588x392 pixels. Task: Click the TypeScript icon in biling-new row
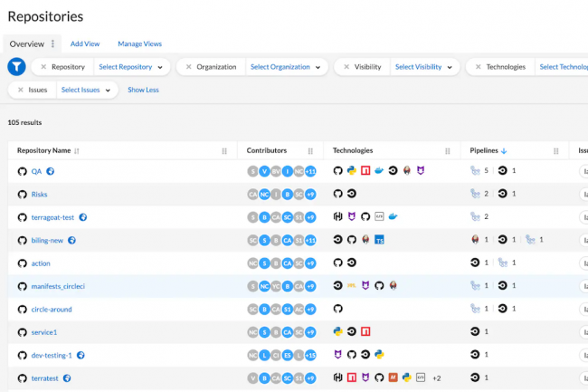(380, 240)
